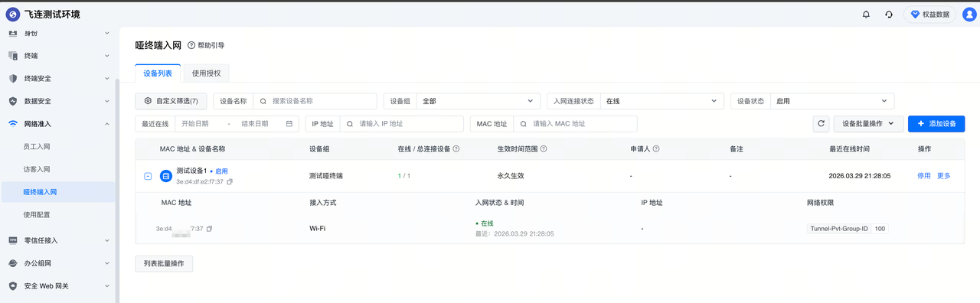The width and height of the screenshot is (980, 303).
Task: Open 自定义筛选(7) filter button
Action: click(171, 101)
